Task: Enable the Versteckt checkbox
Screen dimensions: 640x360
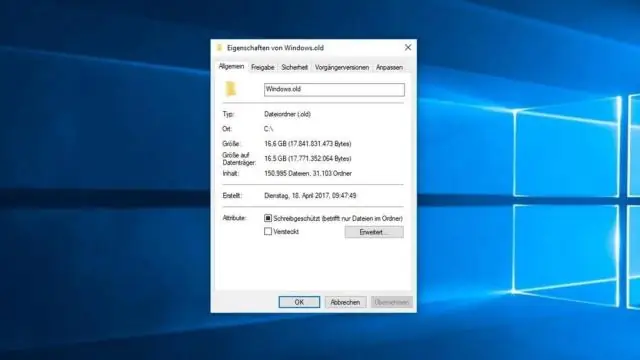Action: click(268, 231)
